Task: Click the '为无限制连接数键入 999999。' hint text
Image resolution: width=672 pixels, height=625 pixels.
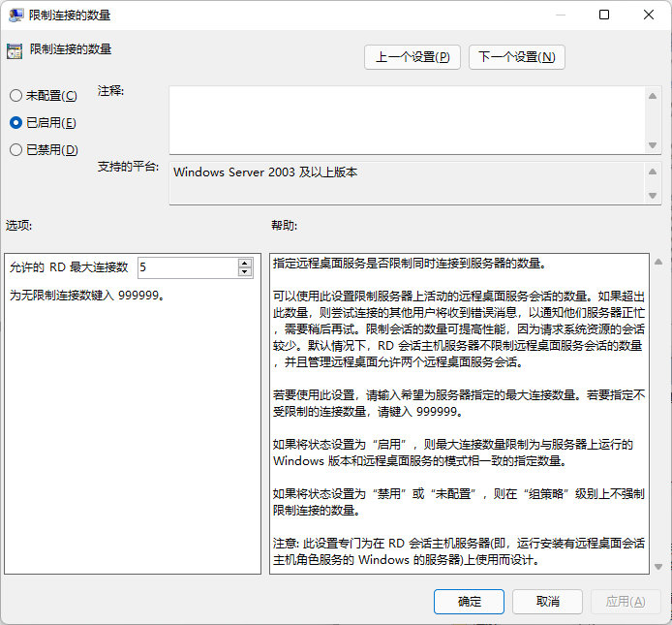Action: 87,296
